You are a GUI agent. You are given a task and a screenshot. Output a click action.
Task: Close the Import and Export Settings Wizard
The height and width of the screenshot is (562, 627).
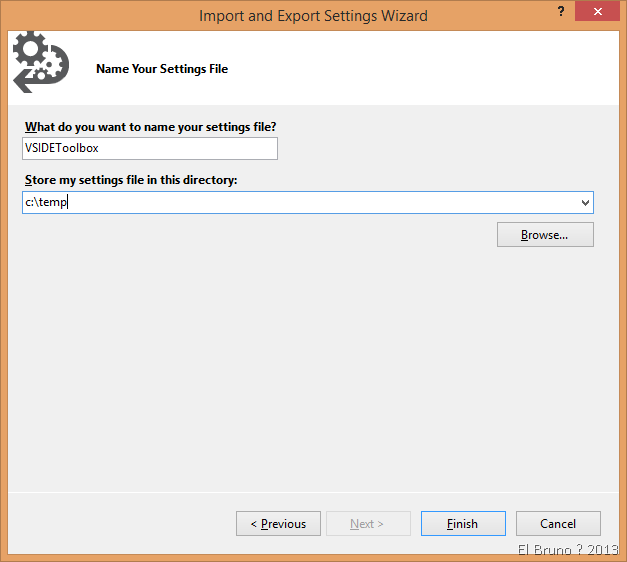[x=599, y=14]
